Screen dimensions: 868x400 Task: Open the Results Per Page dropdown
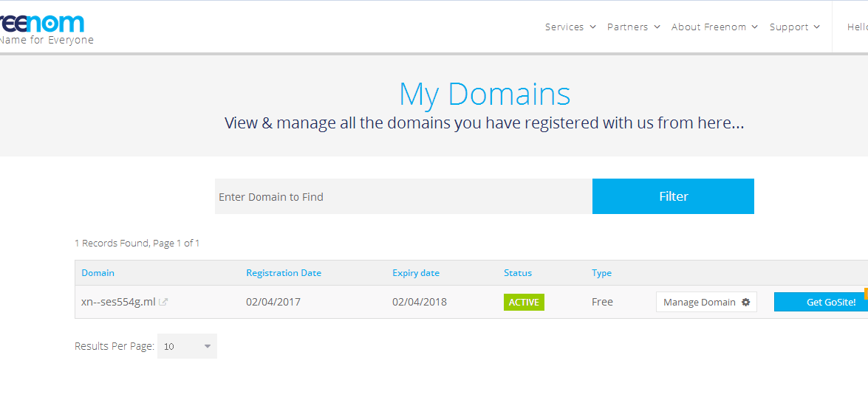click(x=187, y=346)
